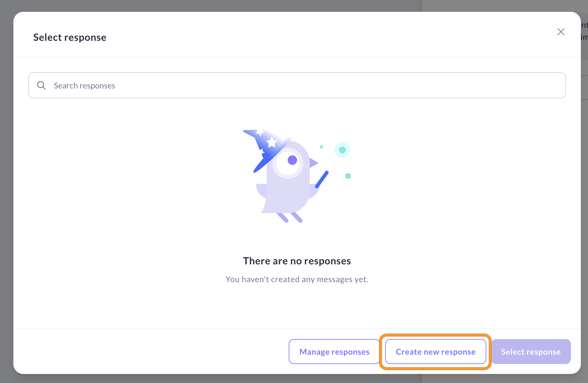Click the Create new response button

click(435, 352)
